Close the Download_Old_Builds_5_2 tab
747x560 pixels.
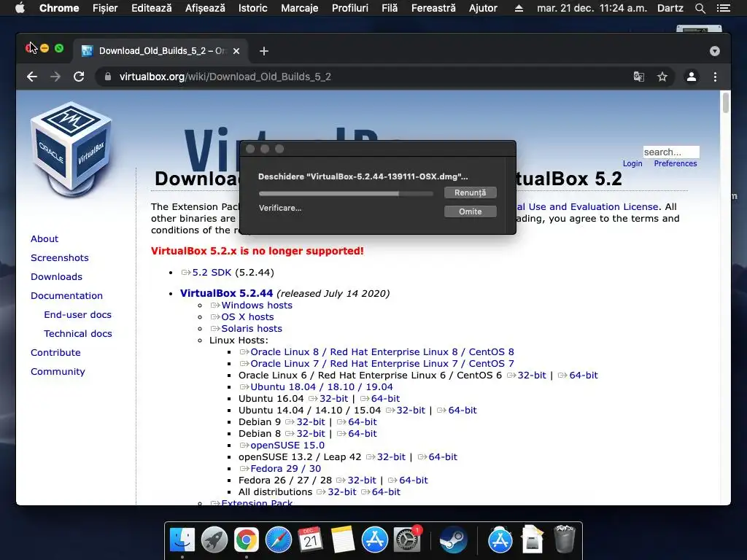(x=236, y=51)
